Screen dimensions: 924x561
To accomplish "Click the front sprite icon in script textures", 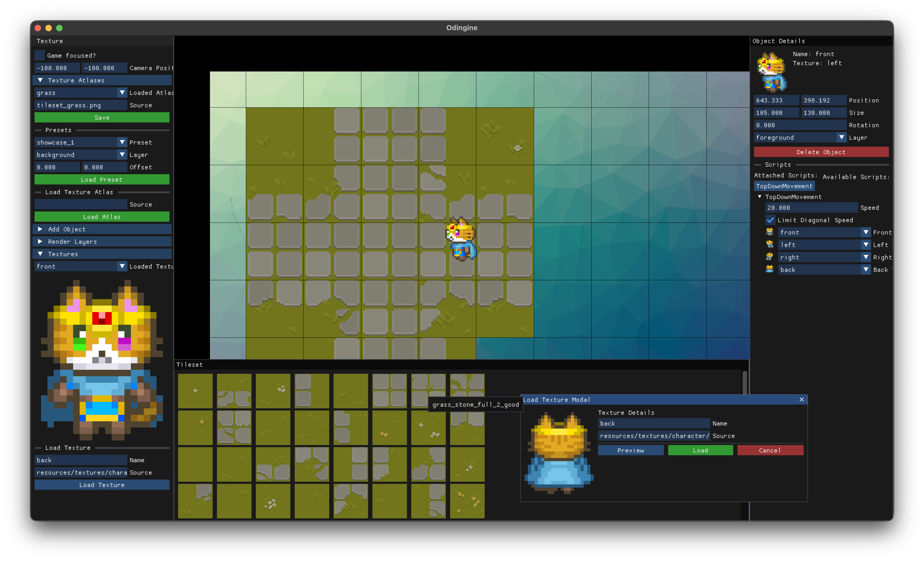I will (769, 232).
